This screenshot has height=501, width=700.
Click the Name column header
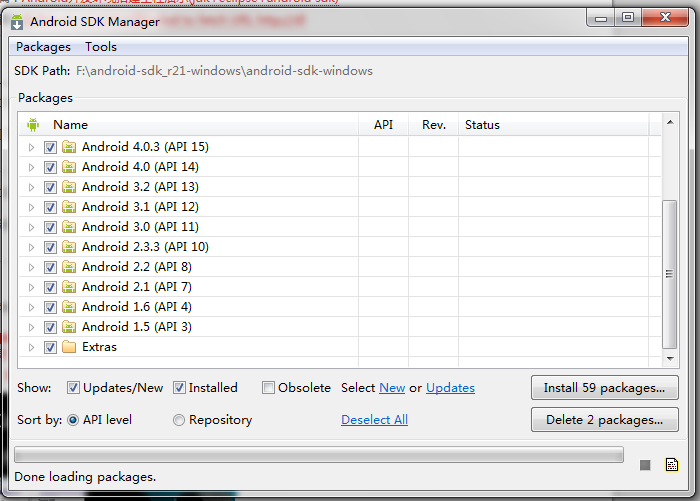(x=189, y=125)
